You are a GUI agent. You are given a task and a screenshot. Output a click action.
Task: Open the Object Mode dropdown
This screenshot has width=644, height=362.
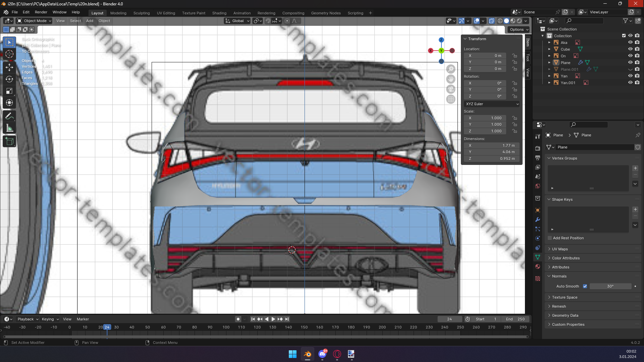click(x=35, y=21)
